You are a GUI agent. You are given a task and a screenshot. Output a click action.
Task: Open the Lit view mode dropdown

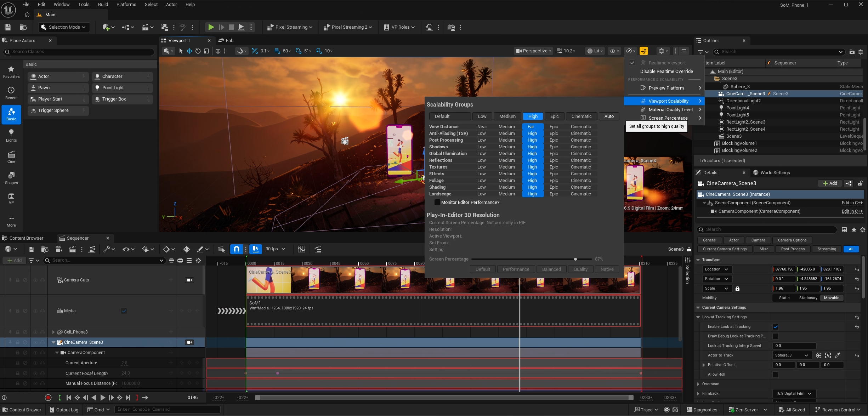point(595,51)
